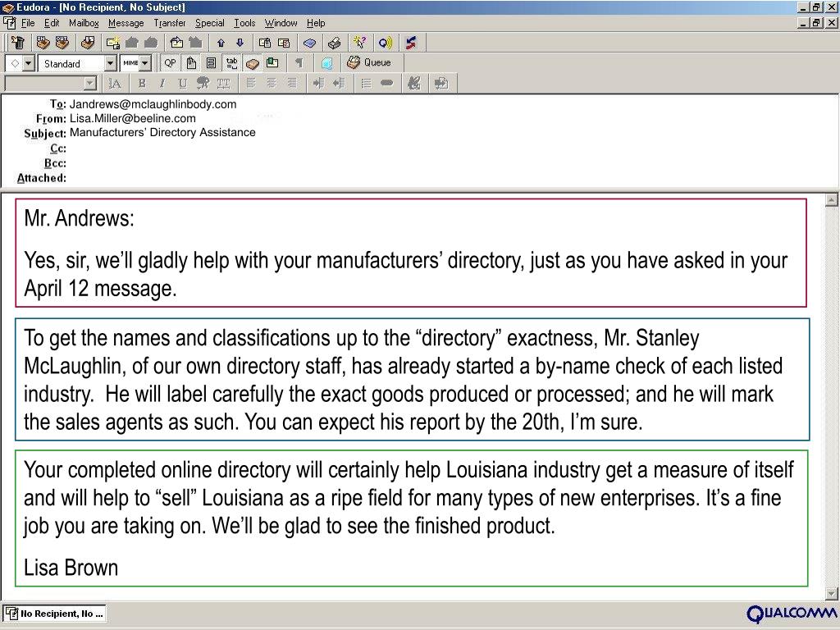Click the message body scroll down arrow
The width and height of the screenshot is (840, 630).
pyautogui.click(x=832, y=594)
